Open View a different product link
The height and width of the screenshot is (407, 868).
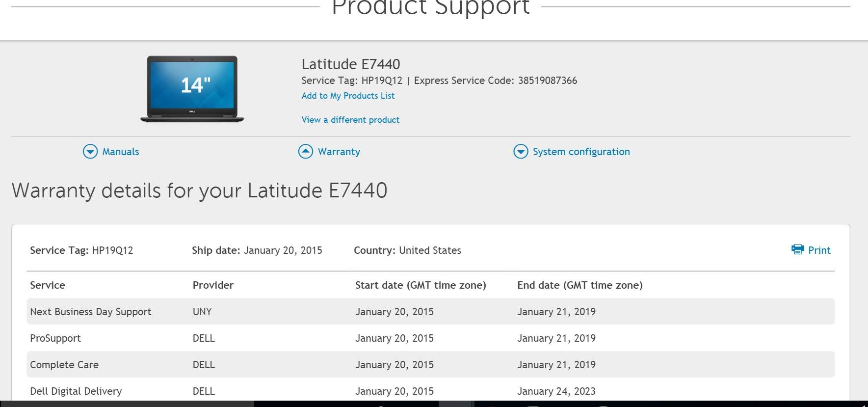[350, 120]
